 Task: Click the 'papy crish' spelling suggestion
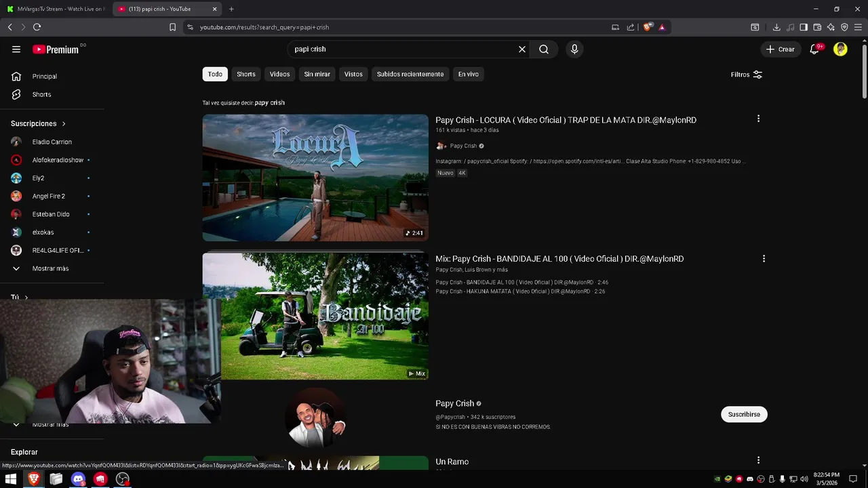point(270,103)
